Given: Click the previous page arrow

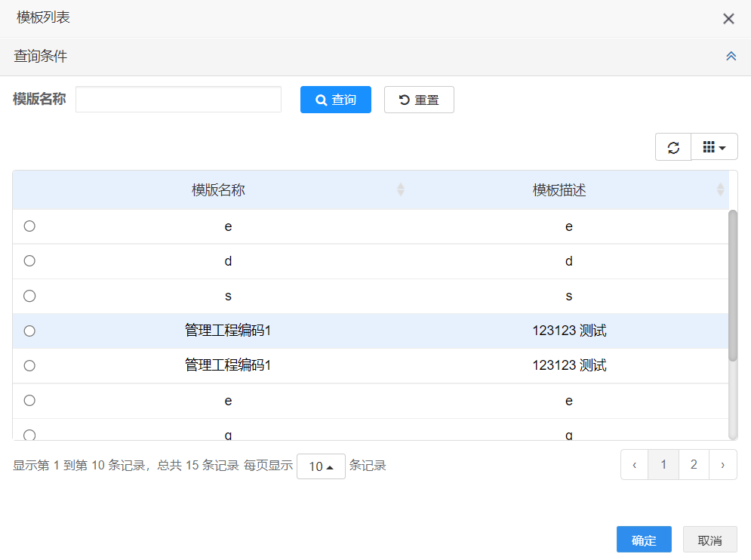Looking at the screenshot, I should pos(634,465).
